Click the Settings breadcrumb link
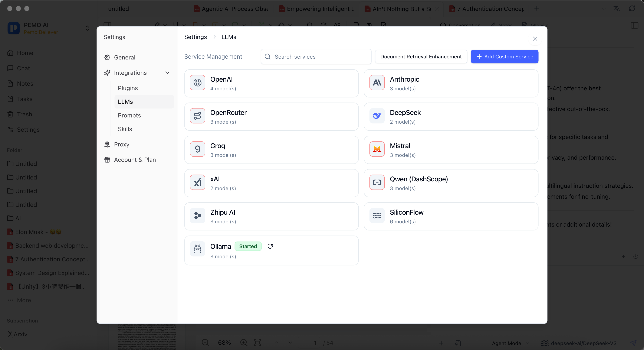 [195, 37]
